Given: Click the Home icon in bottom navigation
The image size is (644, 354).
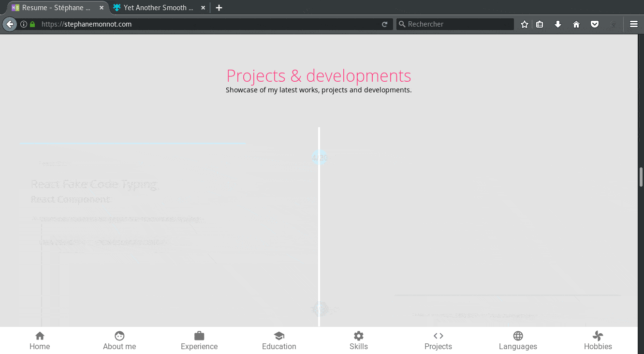Looking at the screenshot, I should pyautogui.click(x=40, y=336).
